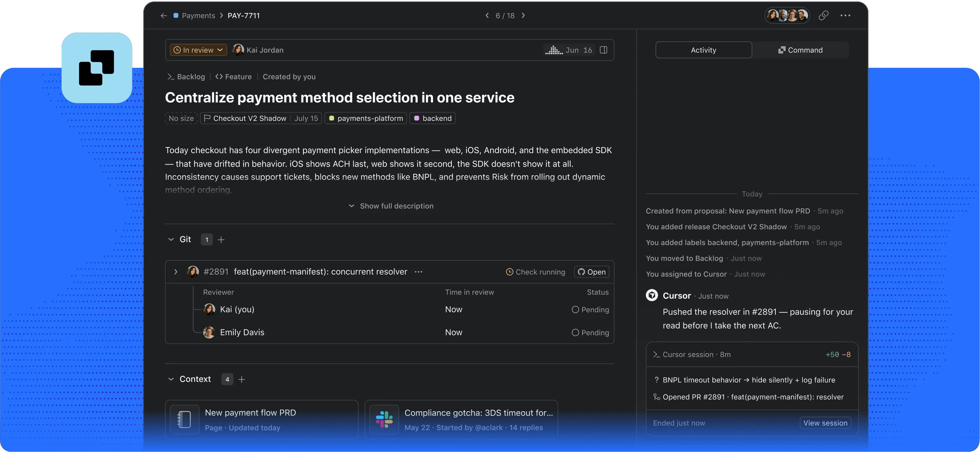Copy issue link with chain icon
The width and height of the screenshot is (980, 452).
(823, 16)
